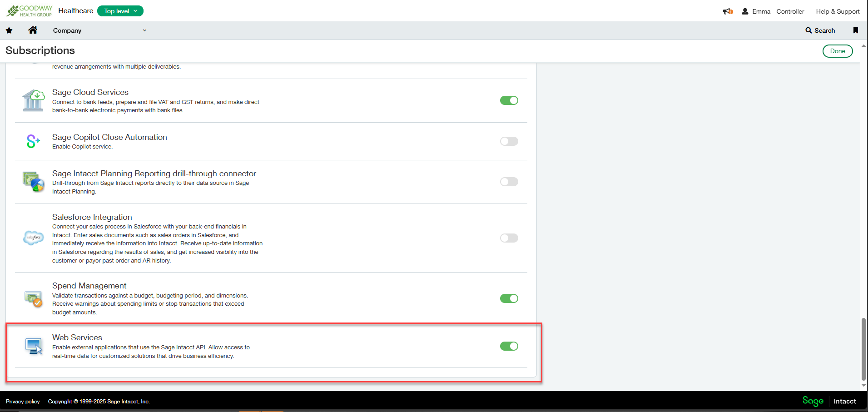Click the Copyright 1999-2025 Sage Intacct text
868x412 pixels.
[x=99, y=402]
